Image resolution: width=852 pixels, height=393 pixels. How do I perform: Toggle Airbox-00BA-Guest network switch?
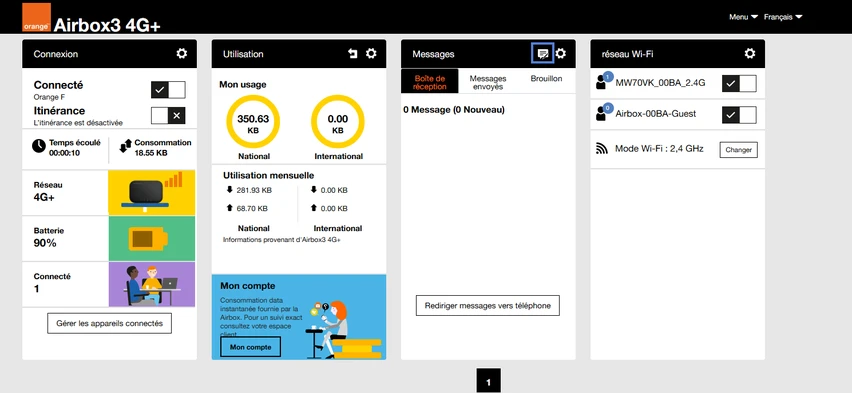click(x=739, y=115)
